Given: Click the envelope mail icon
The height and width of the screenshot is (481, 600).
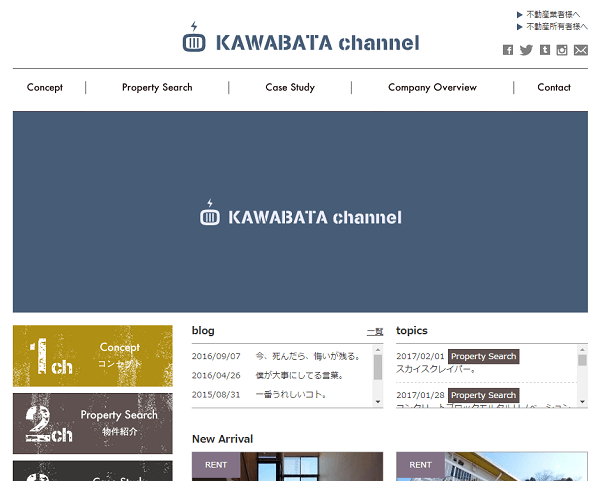Looking at the screenshot, I should pyautogui.click(x=580, y=50).
